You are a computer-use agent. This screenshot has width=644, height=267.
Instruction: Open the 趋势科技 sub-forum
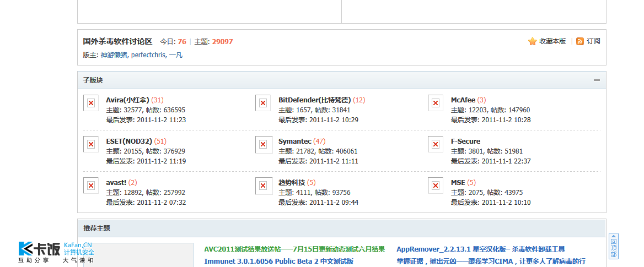coord(292,183)
